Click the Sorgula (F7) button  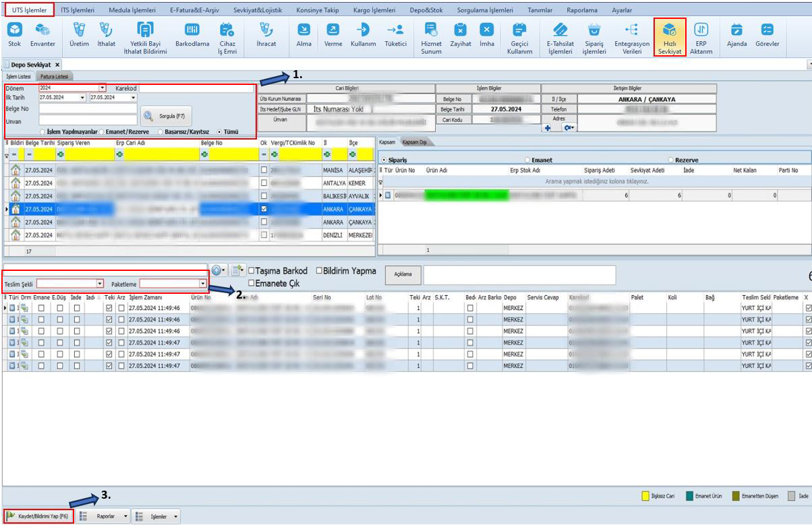(167, 115)
